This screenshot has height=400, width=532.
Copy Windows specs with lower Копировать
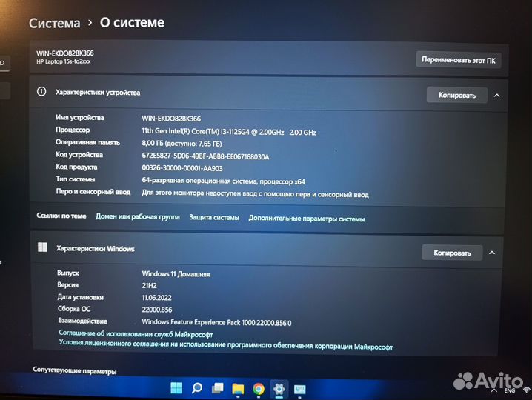point(452,253)
